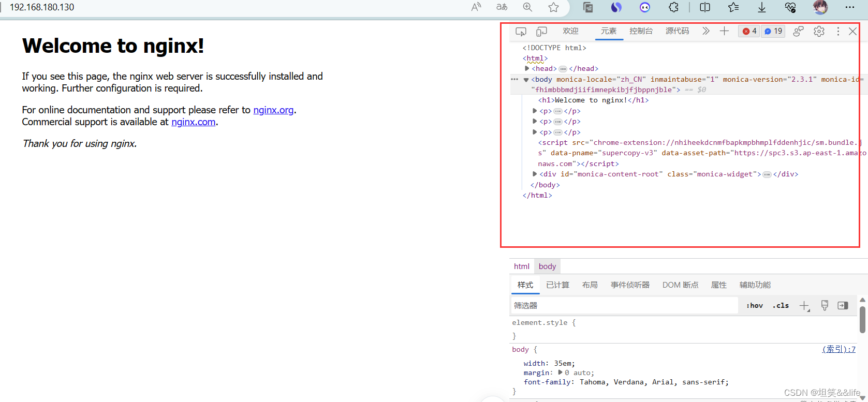Viewport: 868px width, 402px height.
Task: Toggle the computed styles sidebar icon
Action: coord(843,305)
